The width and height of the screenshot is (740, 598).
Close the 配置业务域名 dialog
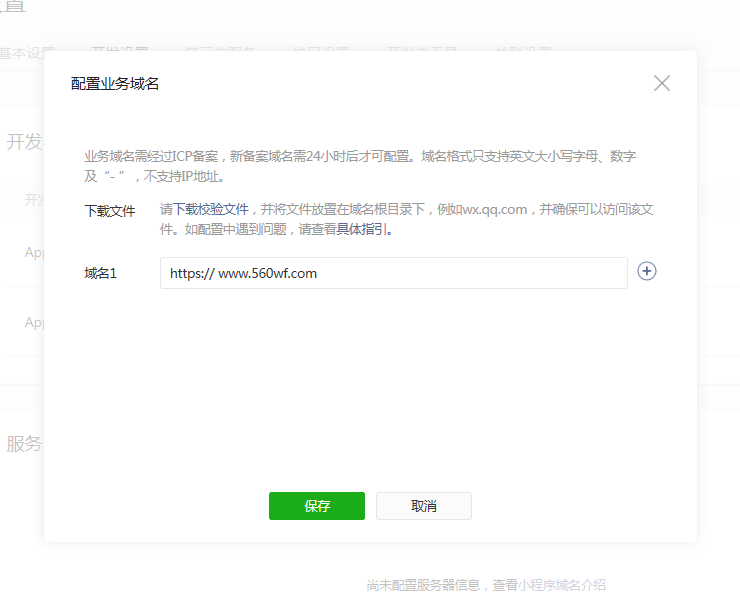pos(662,83)
